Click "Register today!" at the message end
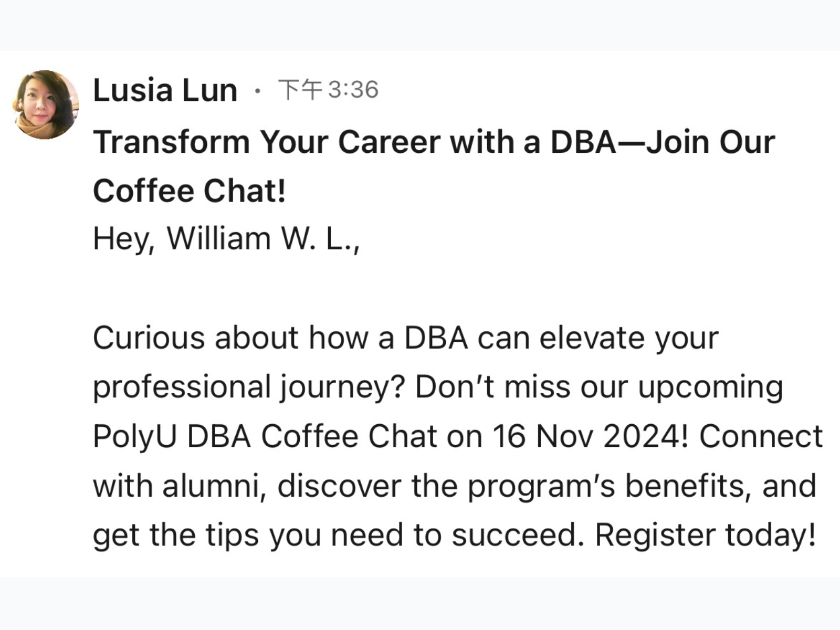 coord(706,535)
